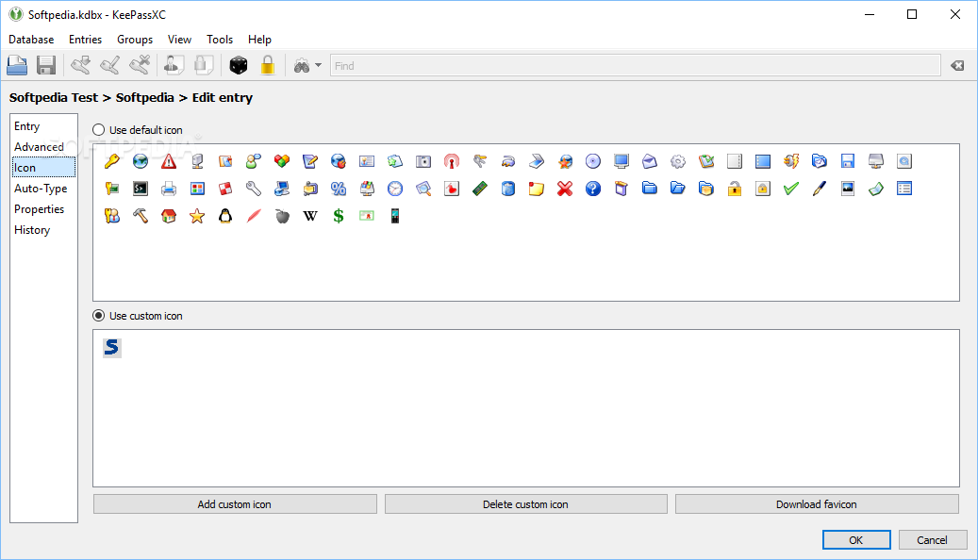The height and width of the screenshot is (560, 978).
Task: Select the red wireless antenna icon
Action: [452, 161]
